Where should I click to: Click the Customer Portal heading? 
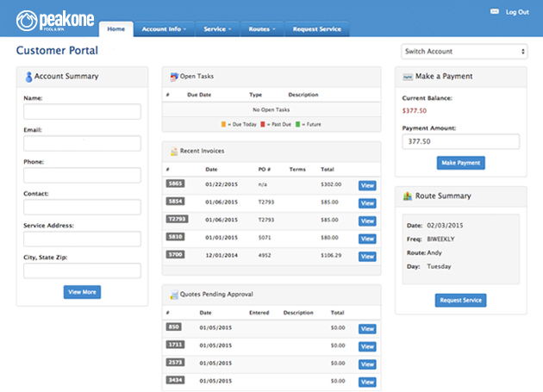pos(57,51)
